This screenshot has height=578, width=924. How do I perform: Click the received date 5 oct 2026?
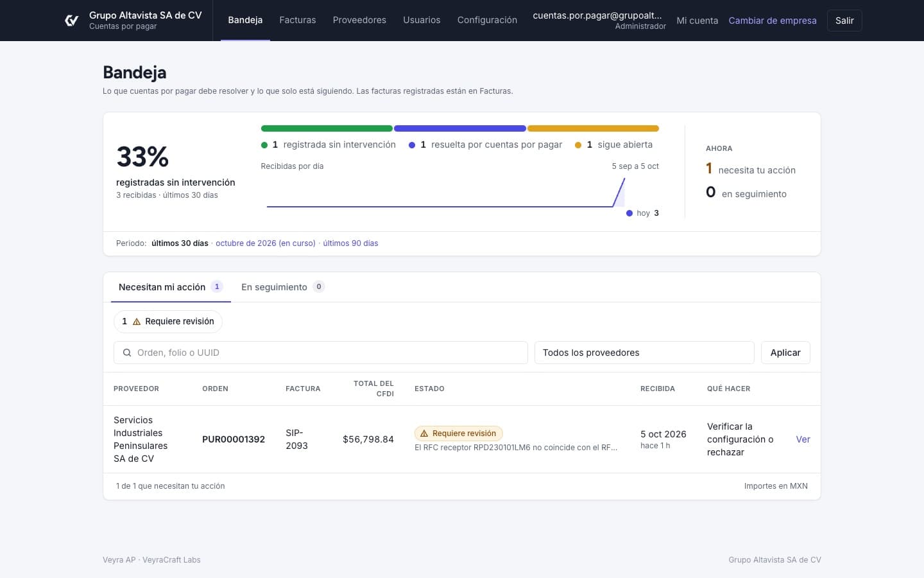[x=663, y=434]
